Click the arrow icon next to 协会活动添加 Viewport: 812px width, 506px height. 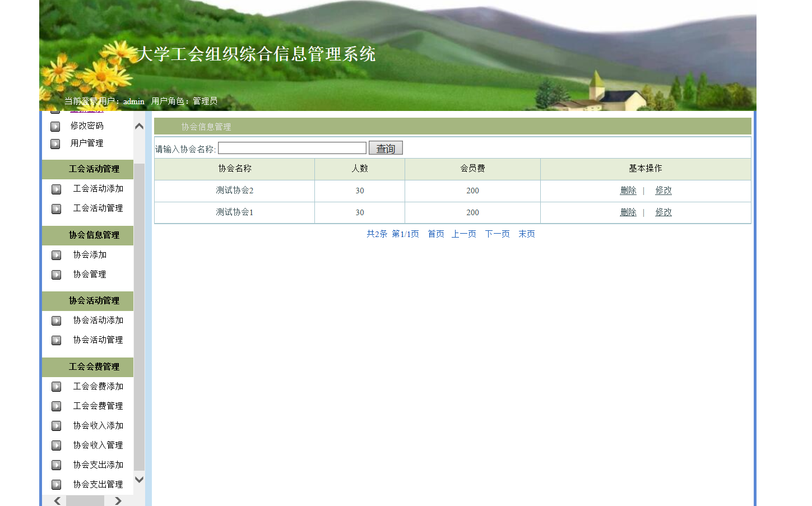click(57, 321)
